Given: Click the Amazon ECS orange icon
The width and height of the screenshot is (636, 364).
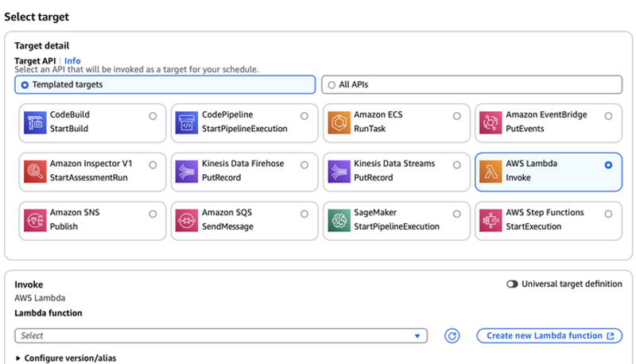Looking at the screenshot, I should click(339, 122).
